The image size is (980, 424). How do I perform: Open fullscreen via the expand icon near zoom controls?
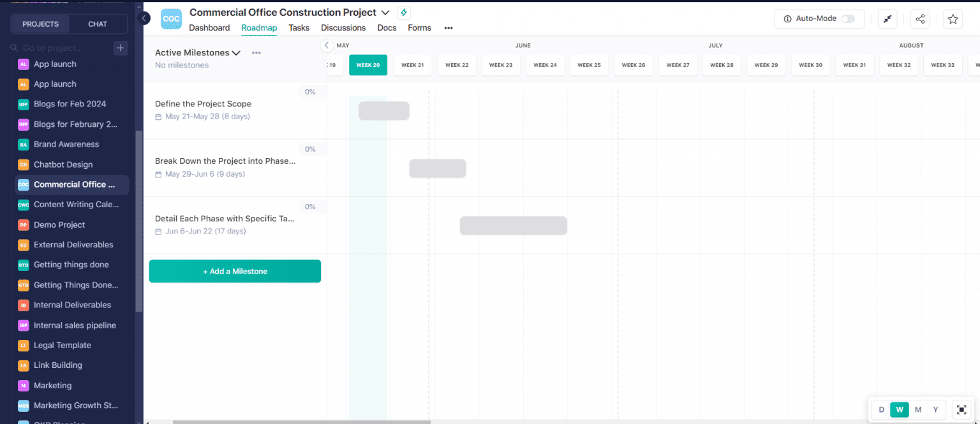(961, 409)
